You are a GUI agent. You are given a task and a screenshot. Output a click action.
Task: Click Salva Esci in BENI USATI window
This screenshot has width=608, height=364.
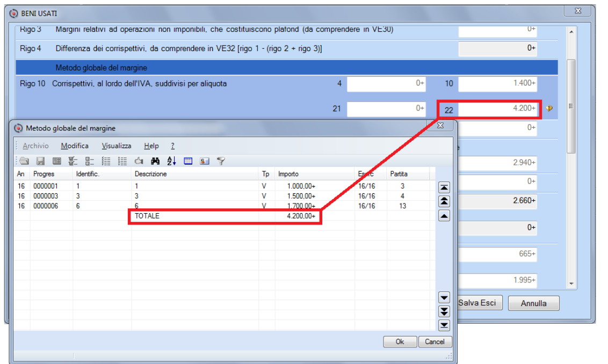pyautogui.click(x=480, y=303)
